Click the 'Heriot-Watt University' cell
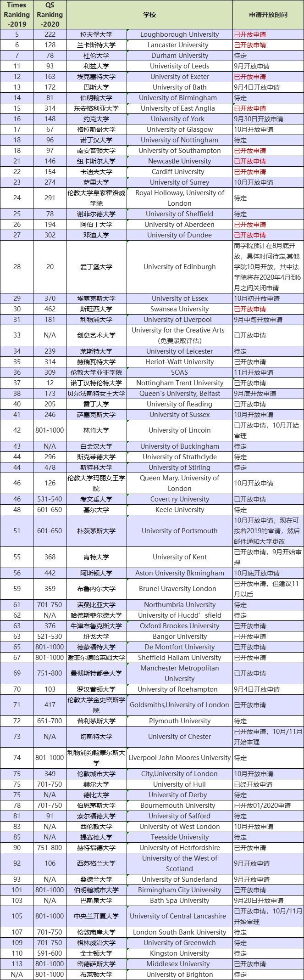 pos(180,362)
